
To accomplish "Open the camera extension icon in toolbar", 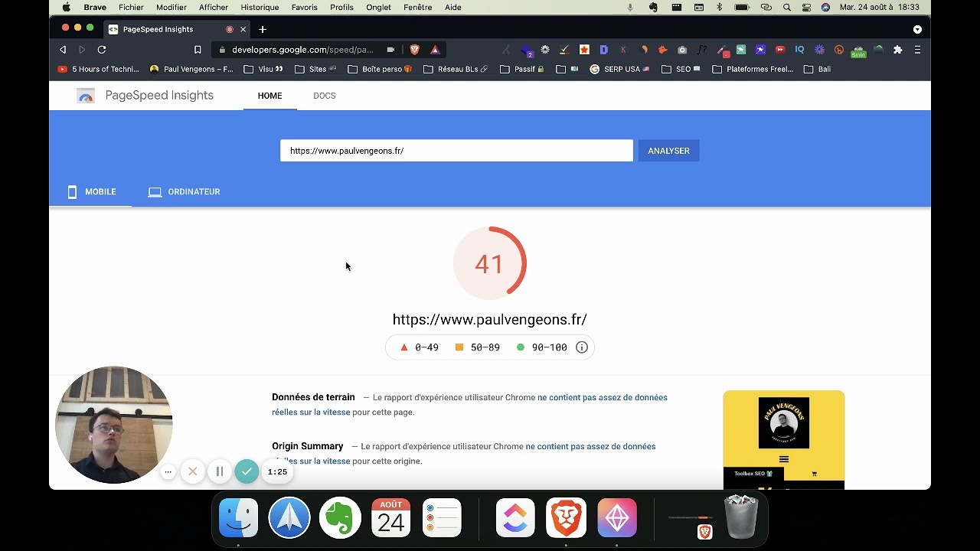I will 682,50.
